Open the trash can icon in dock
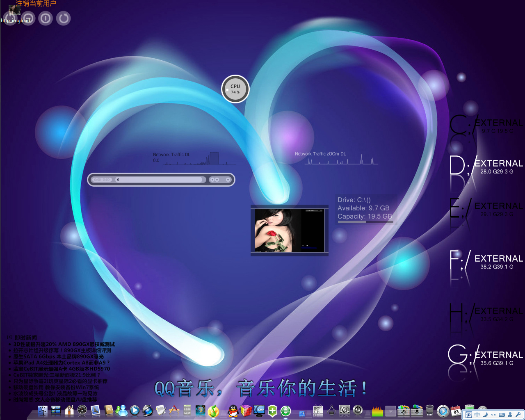 click(x=429, y=411)
